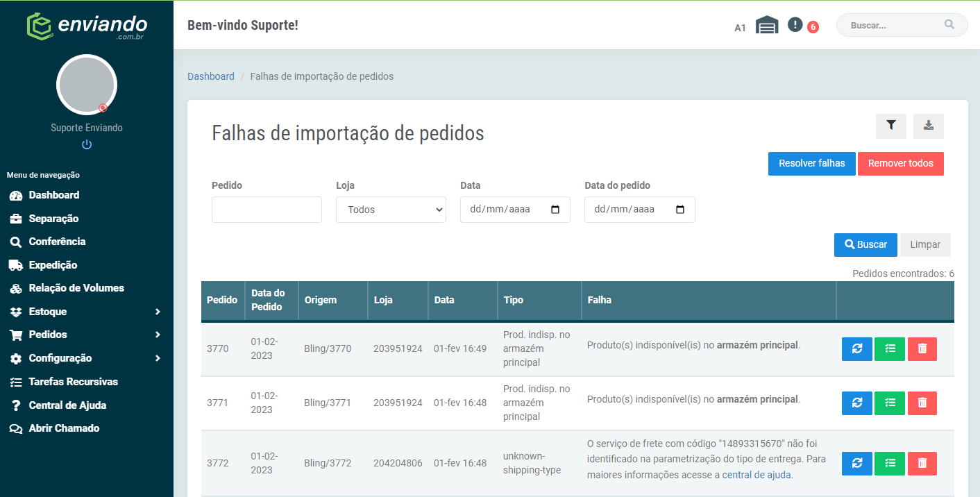Click the Resolver falhas button
Viewport: 980px width, 497px height.
point(812,164)
